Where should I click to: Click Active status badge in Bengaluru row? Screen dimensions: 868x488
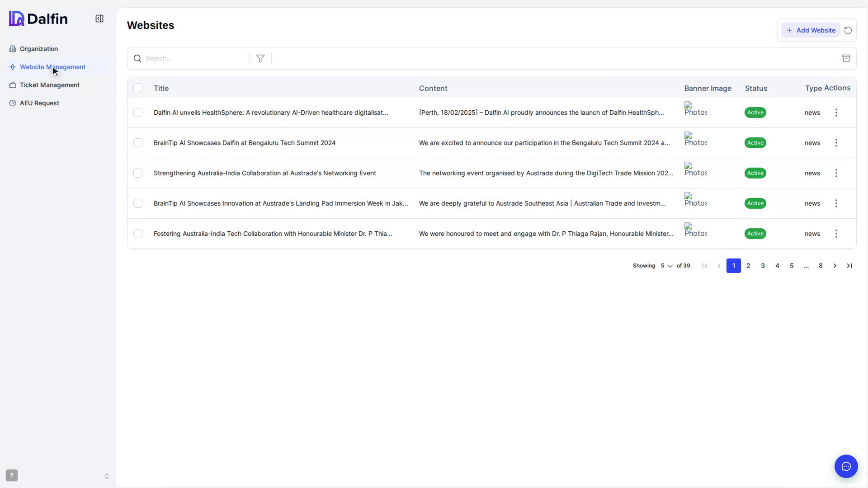pos(755,143)
